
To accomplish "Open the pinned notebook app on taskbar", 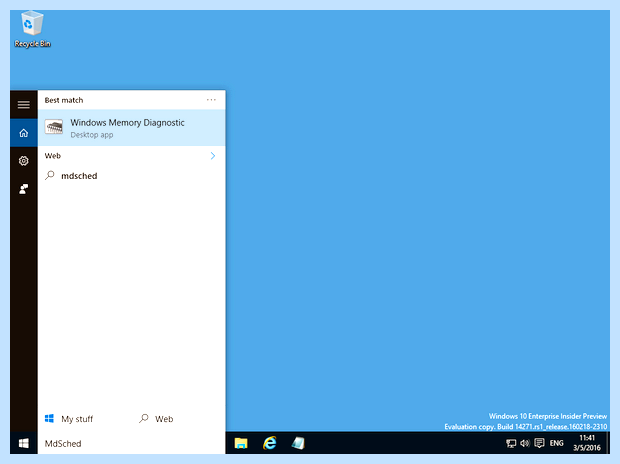I will point(298,443).
